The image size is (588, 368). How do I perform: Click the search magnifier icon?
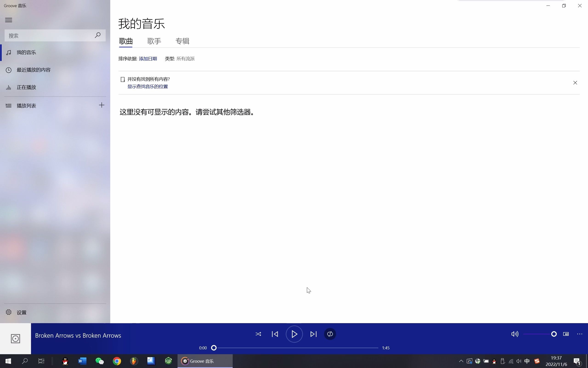(x=98, y=35)
